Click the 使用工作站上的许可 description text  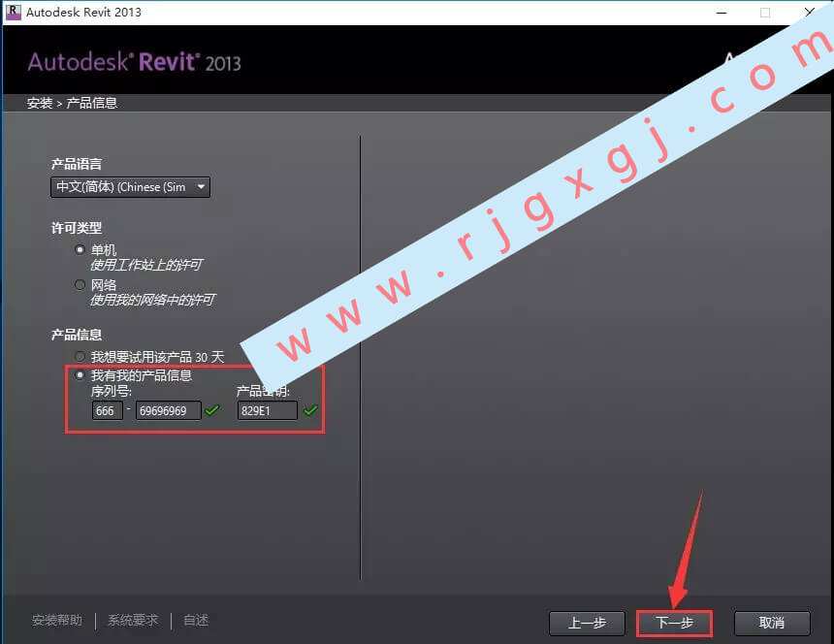click(x=146, y=265)
